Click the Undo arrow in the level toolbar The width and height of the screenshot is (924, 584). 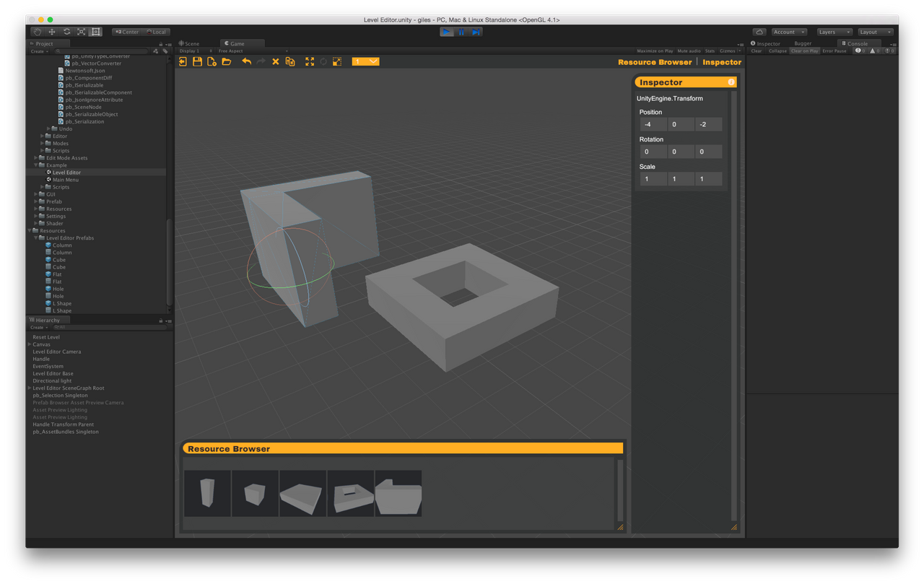(245, 61)
